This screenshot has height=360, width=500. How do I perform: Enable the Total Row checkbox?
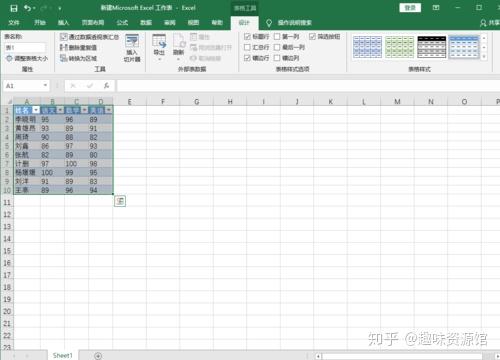[x=247, y=47]
